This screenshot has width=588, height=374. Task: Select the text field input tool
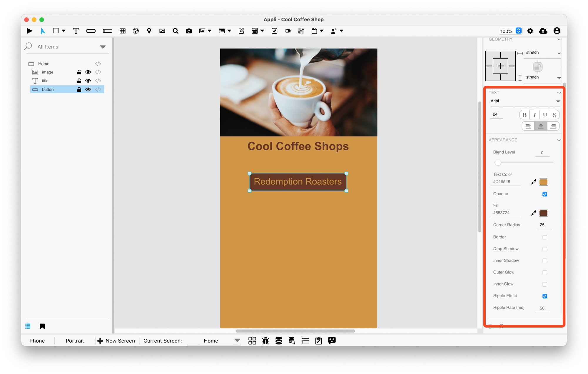click(x=107, y=31)
